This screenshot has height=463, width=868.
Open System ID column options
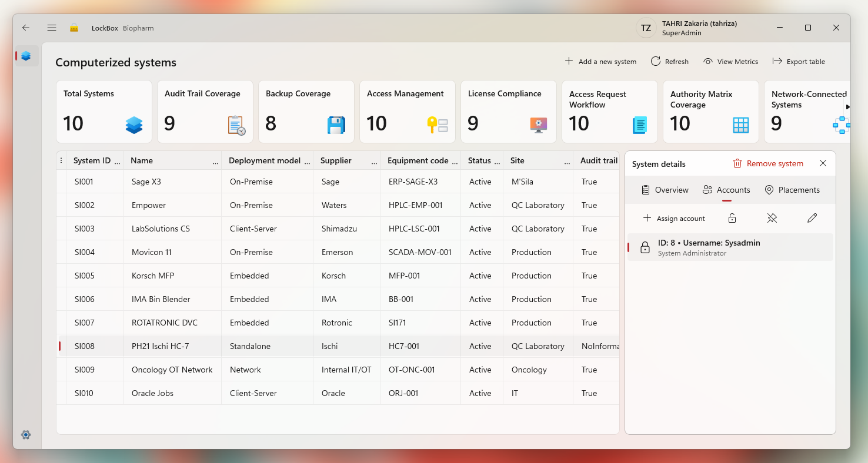pyautogui.click(x=118, y=161)
